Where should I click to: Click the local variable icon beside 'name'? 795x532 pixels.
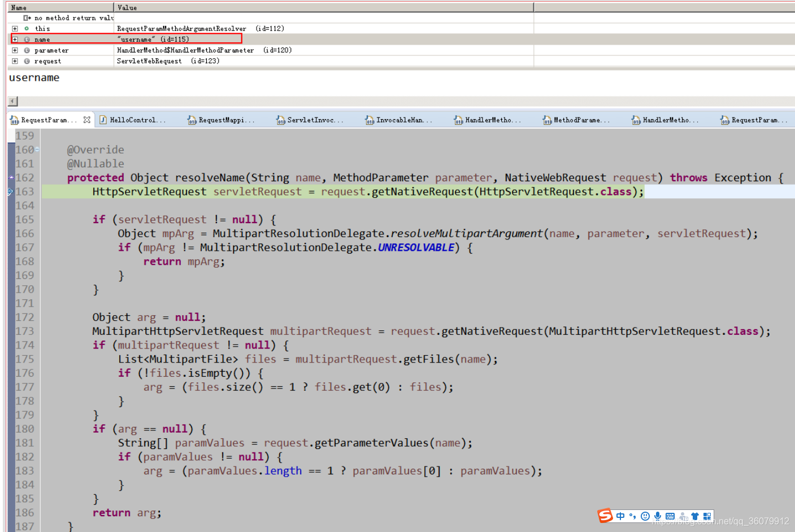[x=27, y=40]
